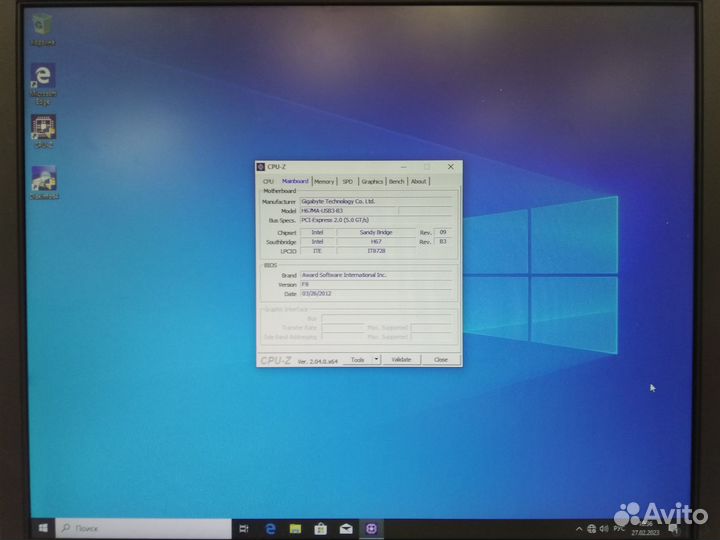This screenshot has width=720, height=540.
Task: Show hidden system tray icons
Action: click(579, 529)
